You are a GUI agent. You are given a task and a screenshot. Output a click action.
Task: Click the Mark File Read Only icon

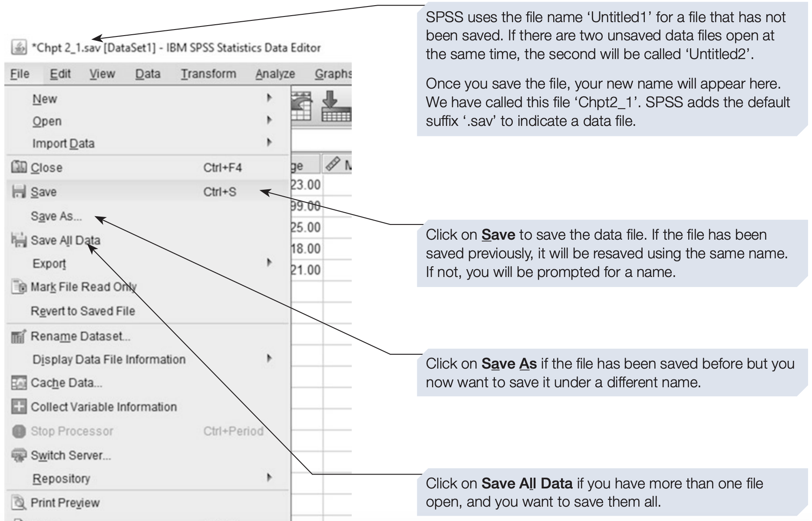click(x=19, y=287)
